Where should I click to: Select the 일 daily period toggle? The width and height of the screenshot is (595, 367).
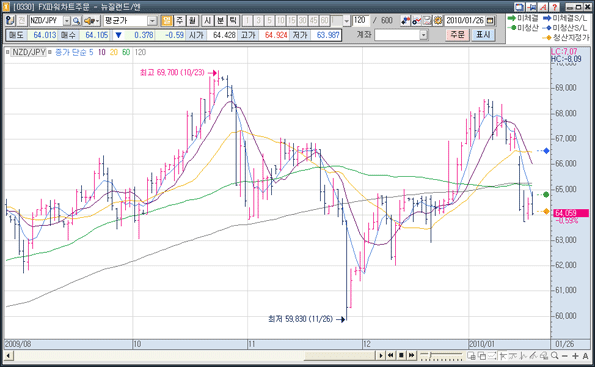pyautogui.click(x=167, y=20)
